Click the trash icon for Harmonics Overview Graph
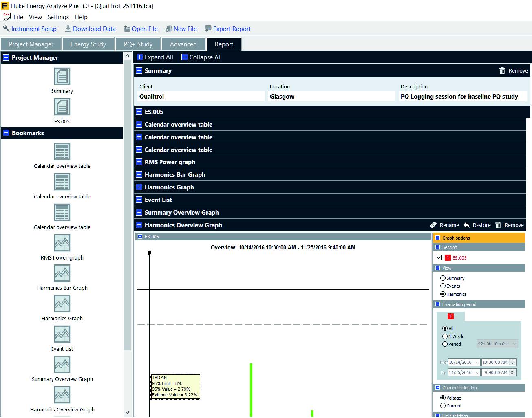Viewport: 532px width, 418px height. 498,225
